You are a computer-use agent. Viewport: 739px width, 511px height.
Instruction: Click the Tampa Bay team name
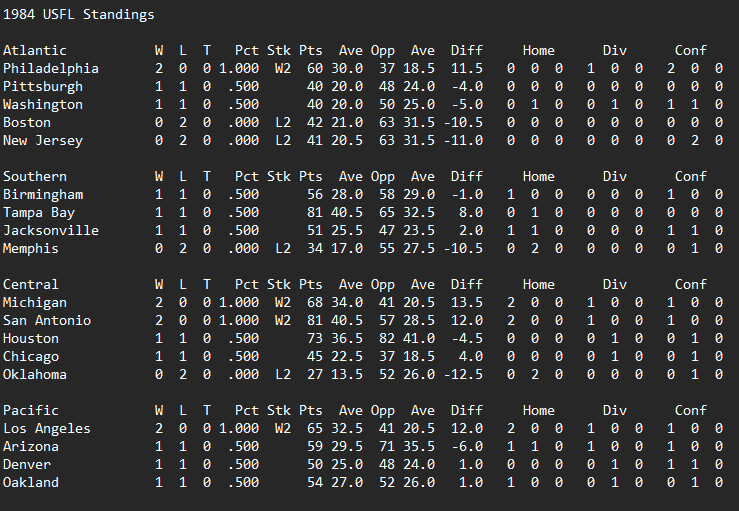pyautogui.click(x=39, y=213)
